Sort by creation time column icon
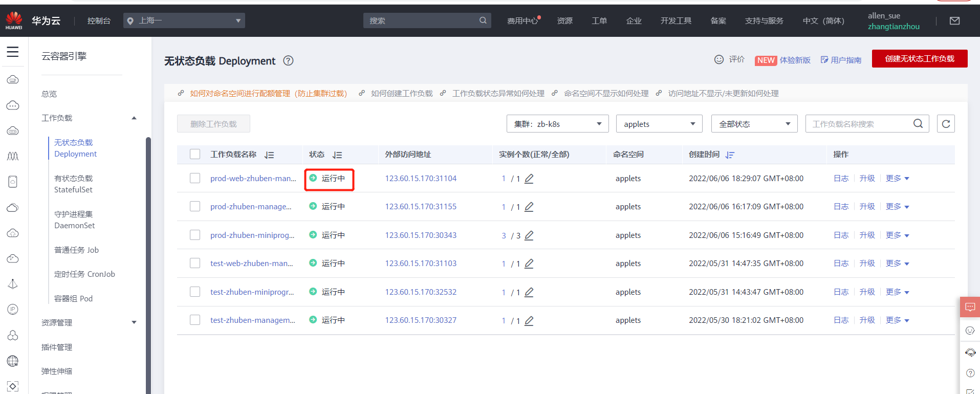This screenshot has width=980, height=394. tap(730, 155)
